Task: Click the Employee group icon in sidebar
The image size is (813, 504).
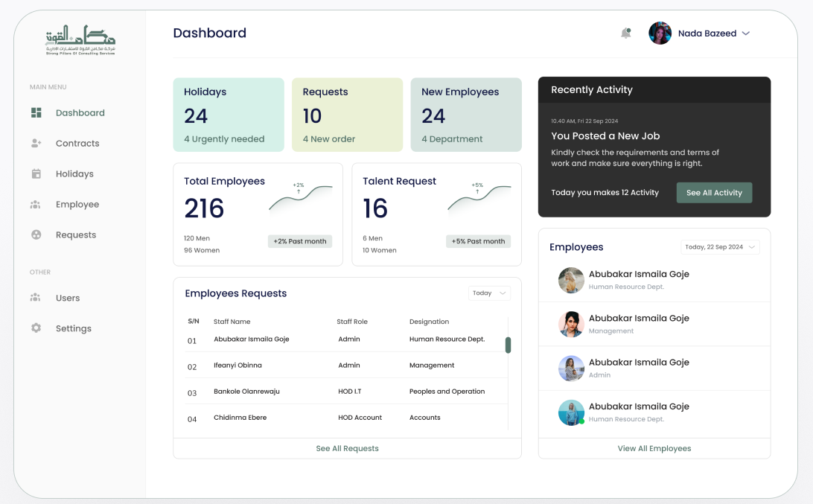Action: (x=36, y=205)
